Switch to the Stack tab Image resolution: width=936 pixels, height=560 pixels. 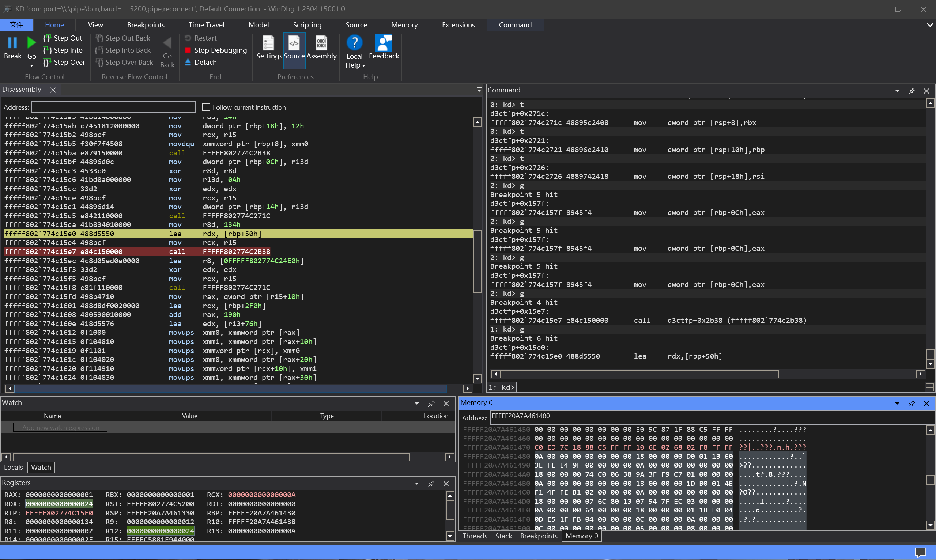(504, 536)
